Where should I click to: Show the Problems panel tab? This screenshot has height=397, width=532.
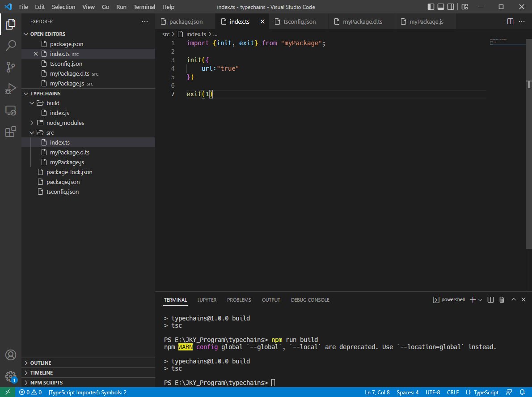point(239,300)
